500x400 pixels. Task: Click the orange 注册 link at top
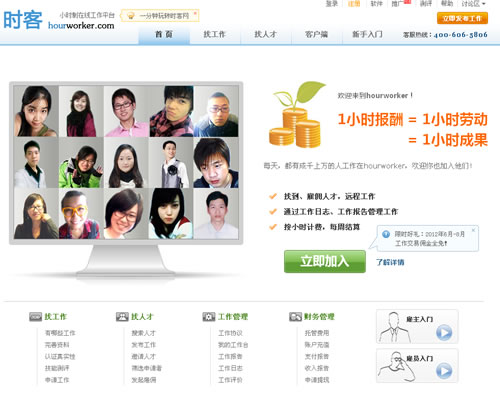pos(354,4)
